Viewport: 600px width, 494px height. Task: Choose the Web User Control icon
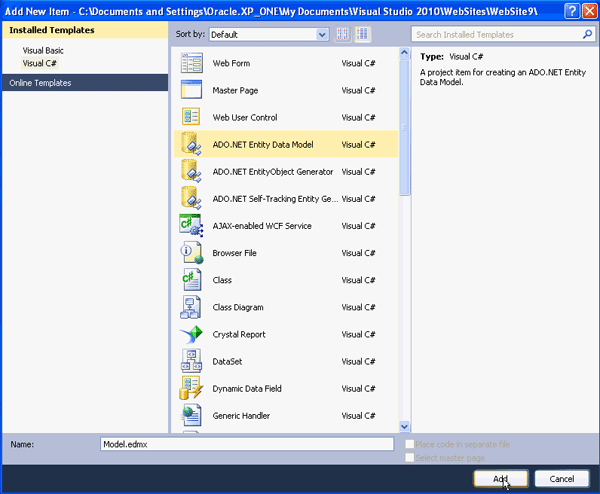pyautogui.click(x=191, y=117)
